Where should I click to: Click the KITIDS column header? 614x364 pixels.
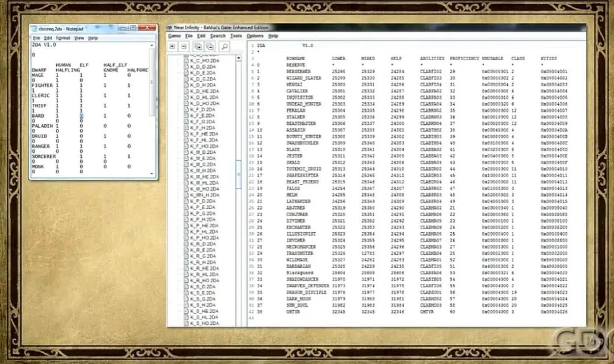549,58
